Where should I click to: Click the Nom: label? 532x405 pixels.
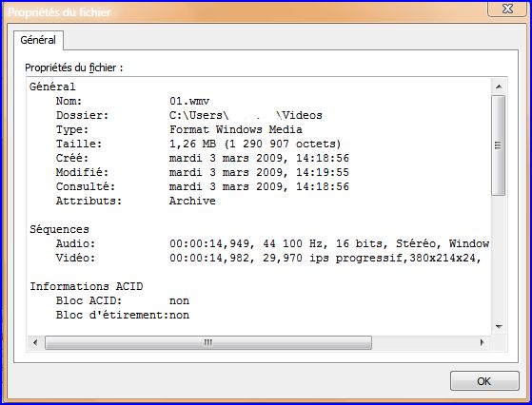coord(69,101)
